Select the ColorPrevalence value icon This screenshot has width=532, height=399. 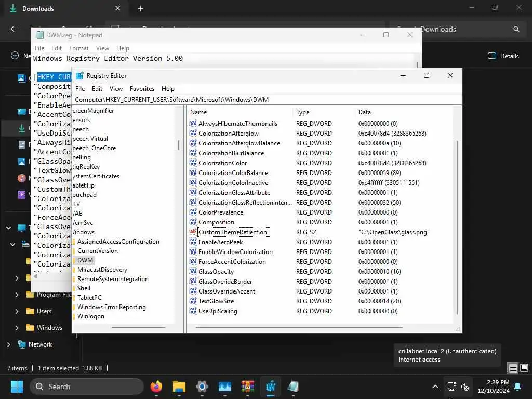click(193, 212)
